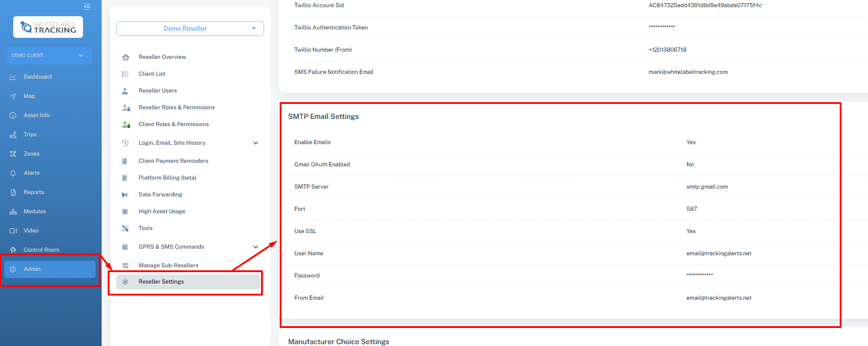Open Video section
The image size is (868, 346).
click(x=31, y=231)
